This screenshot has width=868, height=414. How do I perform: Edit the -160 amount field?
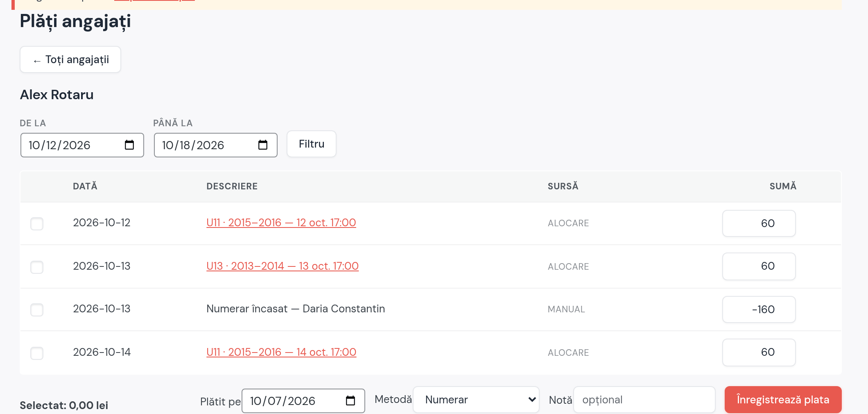759,309
